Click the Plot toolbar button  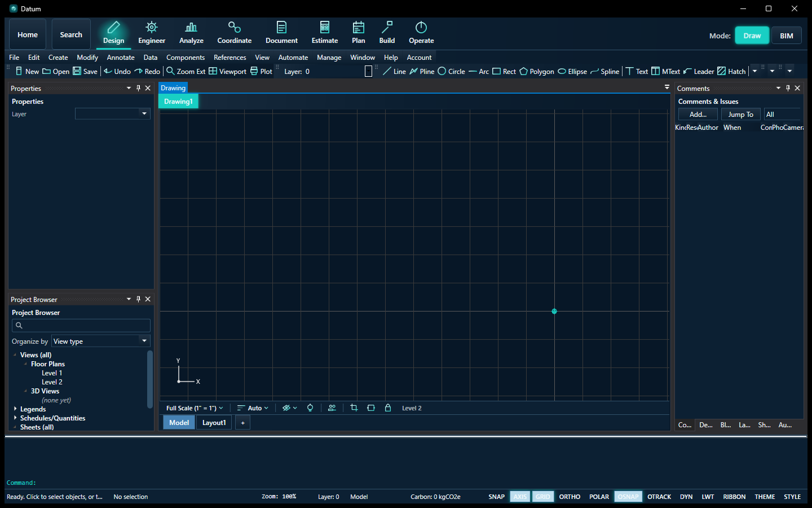pos(261,71)
